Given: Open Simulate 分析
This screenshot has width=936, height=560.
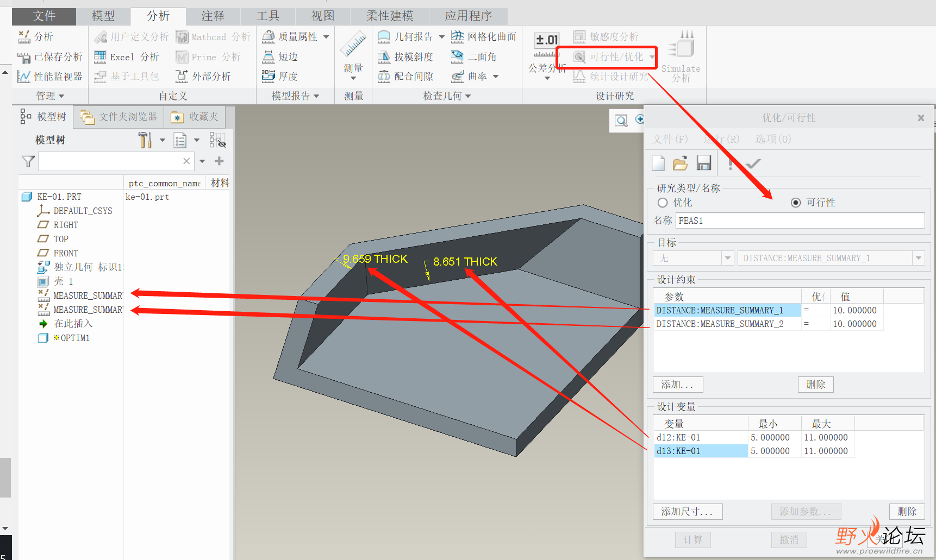Looking at the screenshot, I should [x=681, y=56].
